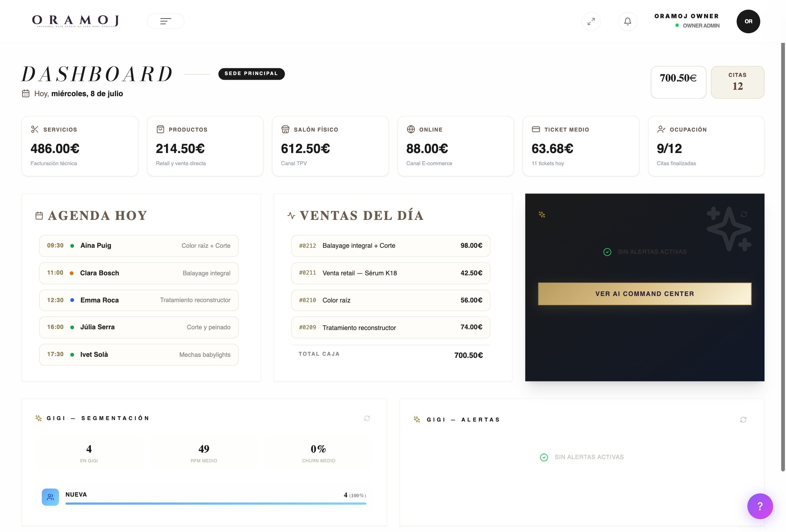Image resolution: width=786 pixels, height=532 pixels.
Task: Open the hamburger sidebar menu toggle
Action: (x=166, y=21)
